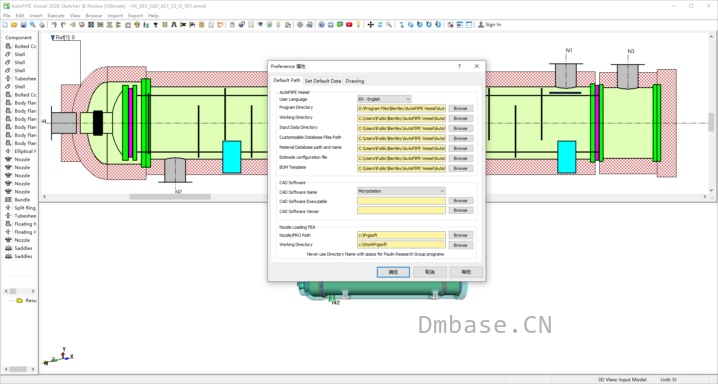Click the CAD Software Viewer input field

[401, 211]
